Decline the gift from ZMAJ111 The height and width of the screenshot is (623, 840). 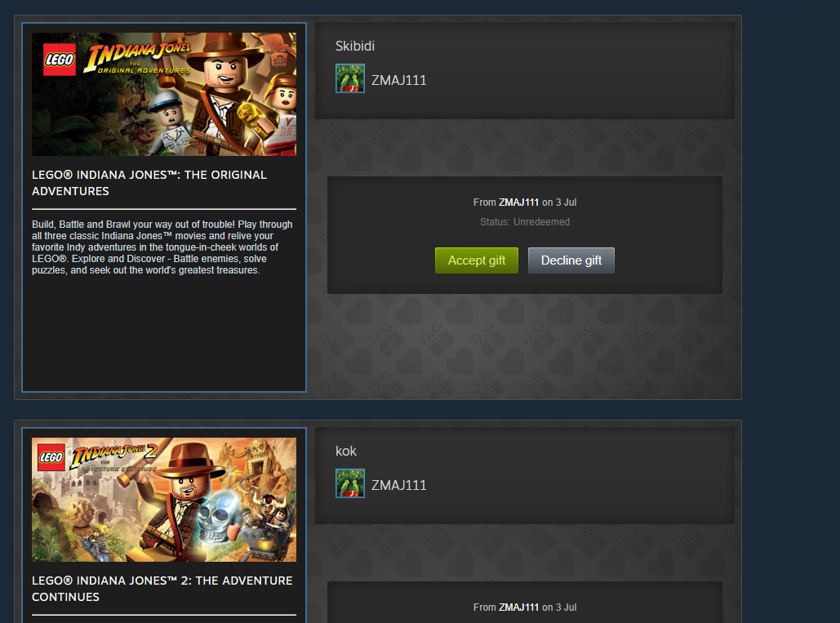pos(571,260)
